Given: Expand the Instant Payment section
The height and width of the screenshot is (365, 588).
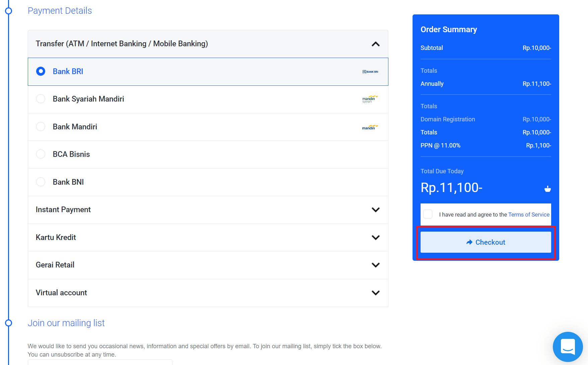Looking at the screenshot, I should tap(375, 209).
